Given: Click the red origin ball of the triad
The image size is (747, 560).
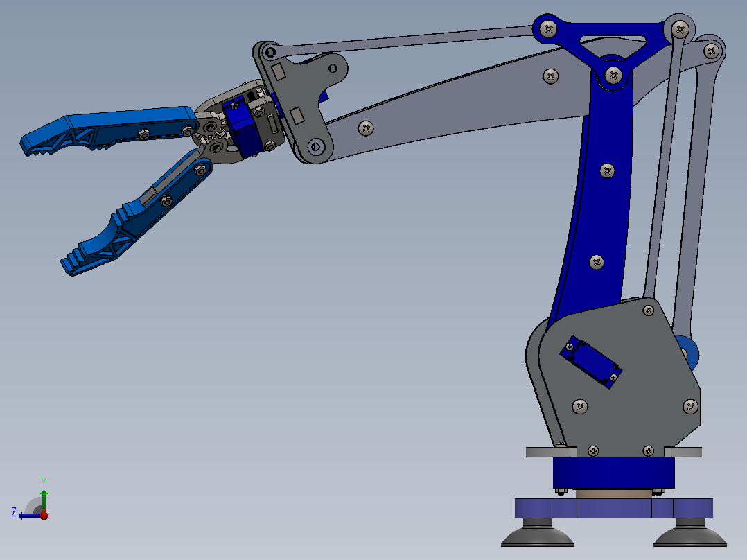Looking at the screenshot, I should click(44, 515).
